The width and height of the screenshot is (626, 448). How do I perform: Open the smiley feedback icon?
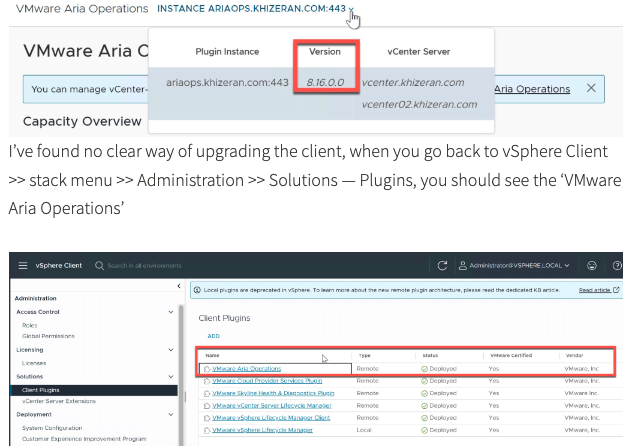[x=592, y=266]
